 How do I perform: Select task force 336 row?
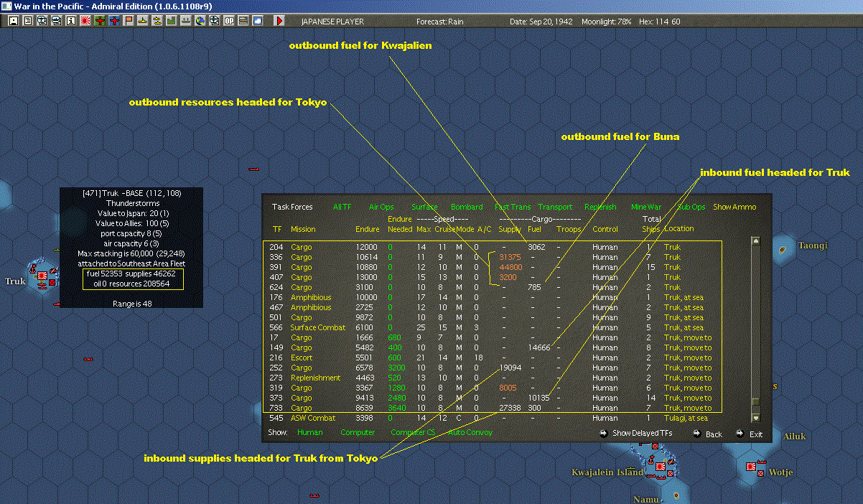492,257
